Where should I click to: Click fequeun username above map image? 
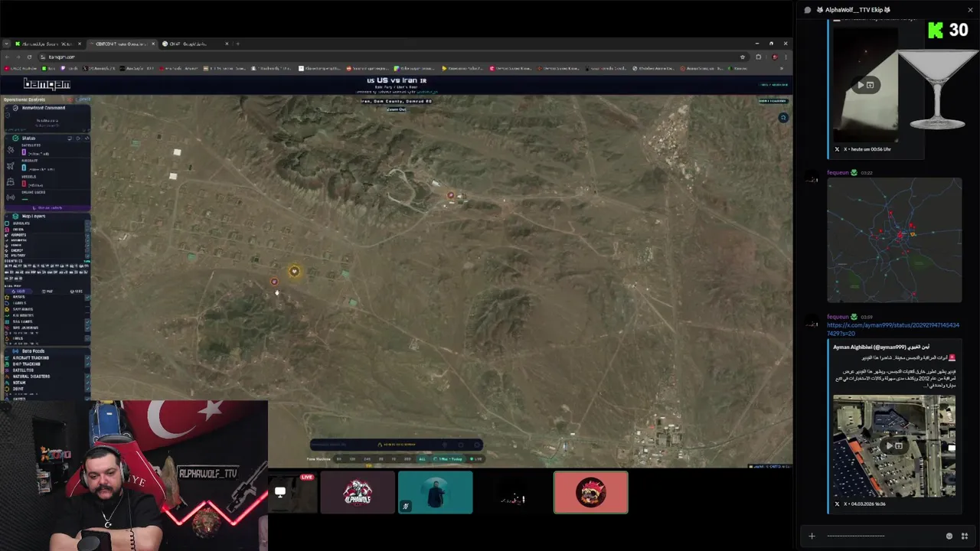pyautogui.click(x=838, y=173)
